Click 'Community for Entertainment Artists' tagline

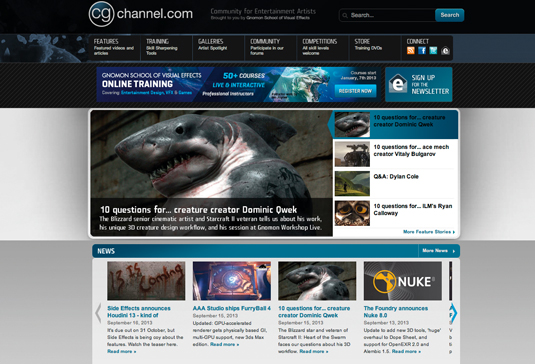click(263, 11)
